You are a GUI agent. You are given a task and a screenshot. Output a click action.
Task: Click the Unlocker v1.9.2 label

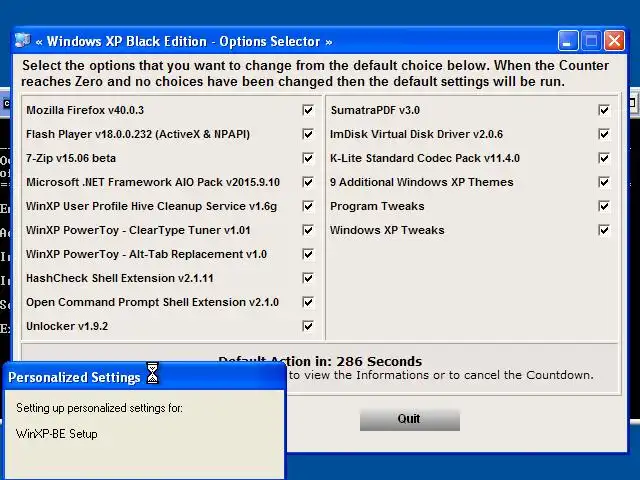pyautogui.click(x=67, y=326)
